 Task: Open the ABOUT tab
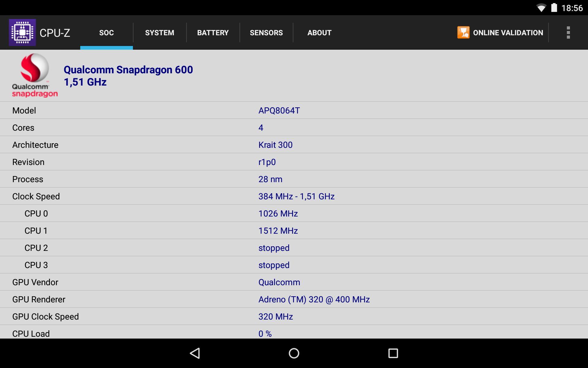tap(319, 33)
